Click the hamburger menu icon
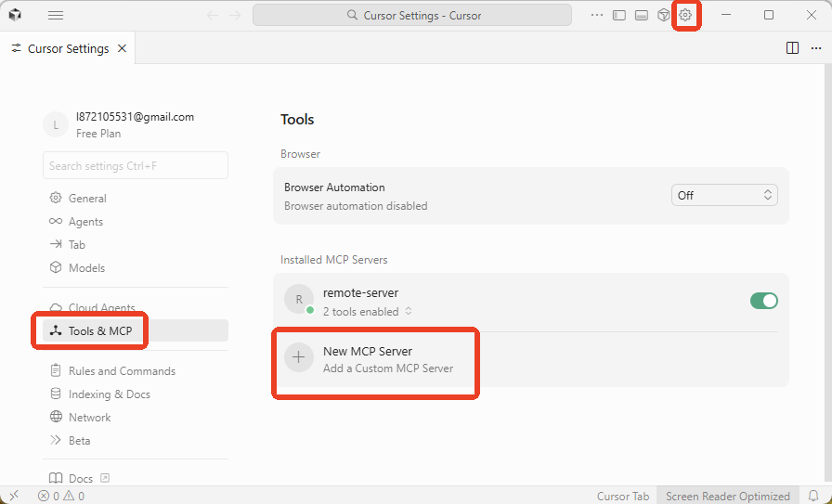The image size is (832, 504). pyautogui.click(x=56, y=16)
